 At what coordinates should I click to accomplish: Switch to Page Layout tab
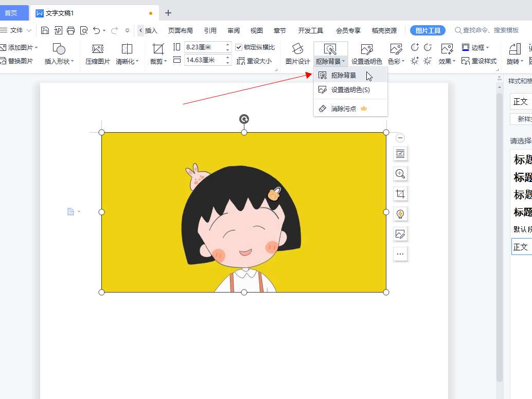180,30
